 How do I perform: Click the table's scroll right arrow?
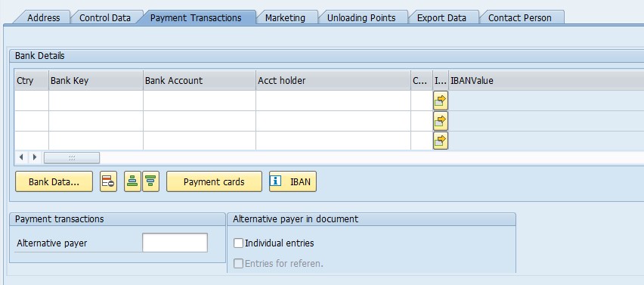35,157
